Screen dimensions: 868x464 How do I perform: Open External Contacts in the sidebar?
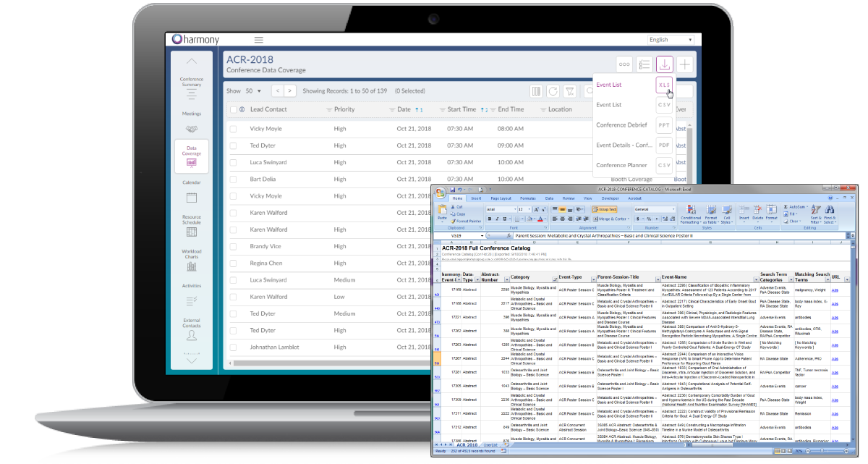tap(192, 329)
